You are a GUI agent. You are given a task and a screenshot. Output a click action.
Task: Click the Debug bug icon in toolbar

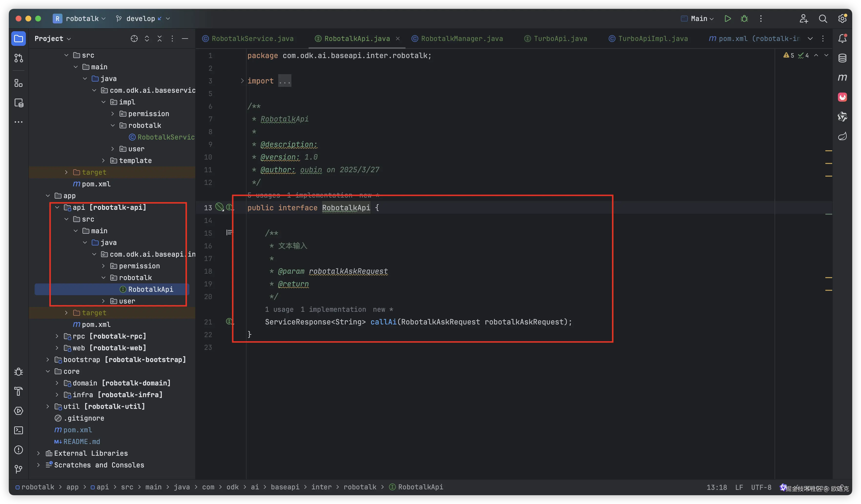[744, 19]
